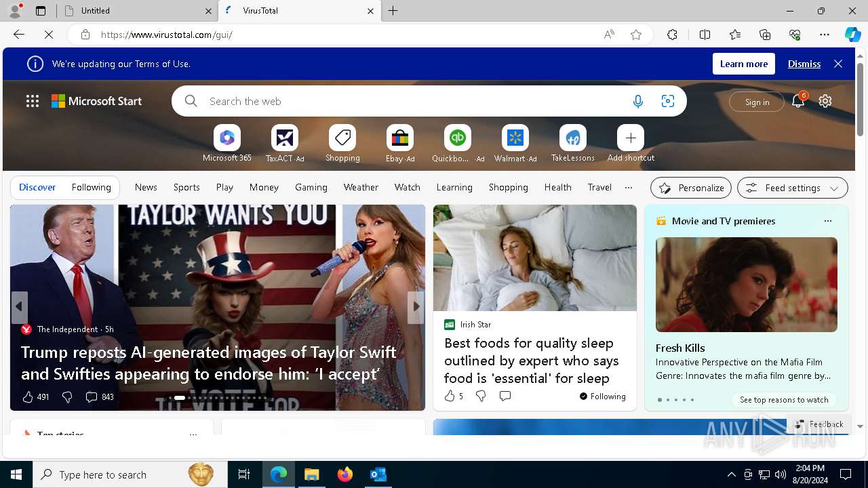868x488 pixels.
Task: Click the Sign in button
Action: [x=757, y=102]
